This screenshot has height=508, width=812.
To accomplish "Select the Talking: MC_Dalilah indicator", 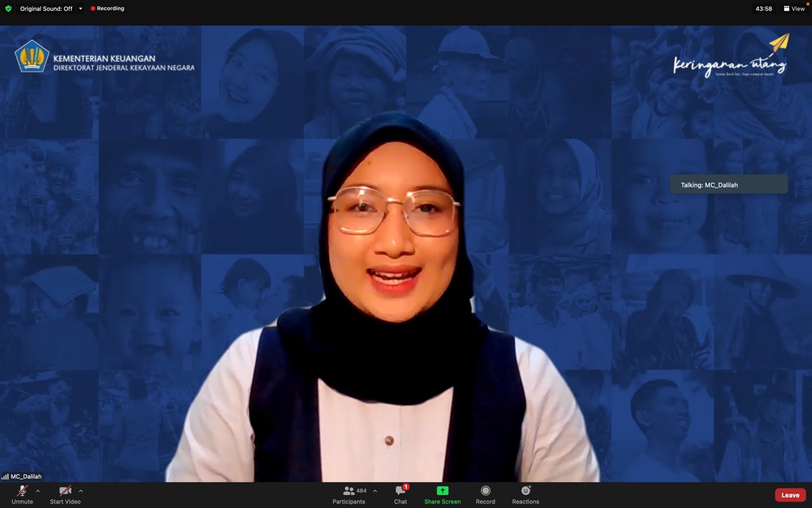I will click(729, 185).
